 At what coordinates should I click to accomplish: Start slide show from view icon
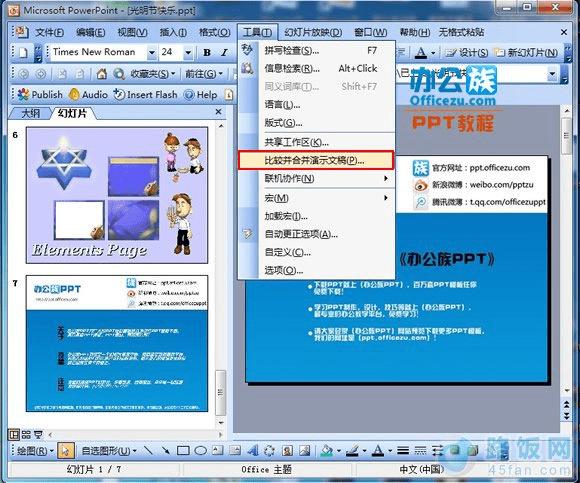click(x=38, y=435)
